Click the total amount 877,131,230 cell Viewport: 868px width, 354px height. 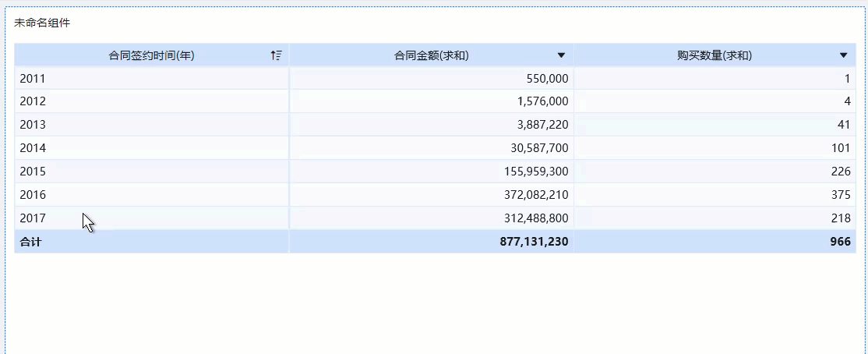[534, 242]
